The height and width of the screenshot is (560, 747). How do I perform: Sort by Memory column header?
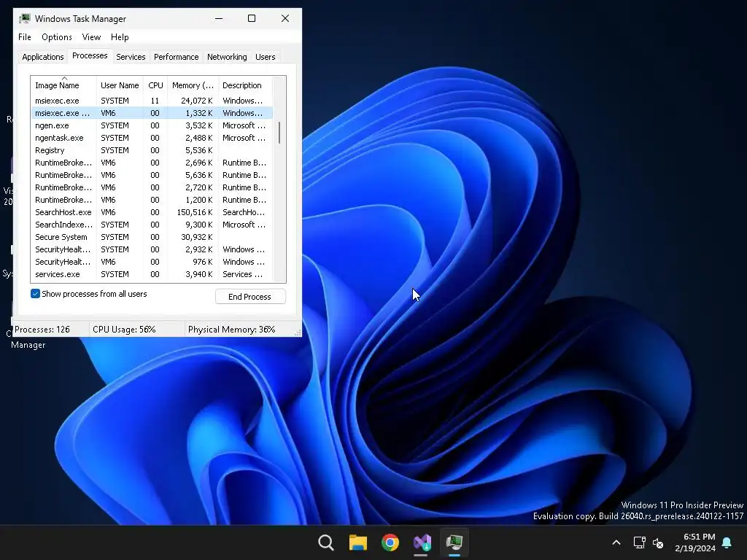click(x=193, y=85)
